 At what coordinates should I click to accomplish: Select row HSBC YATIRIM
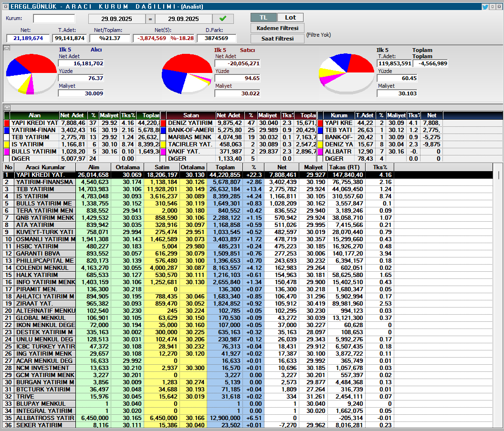(248, 246)
